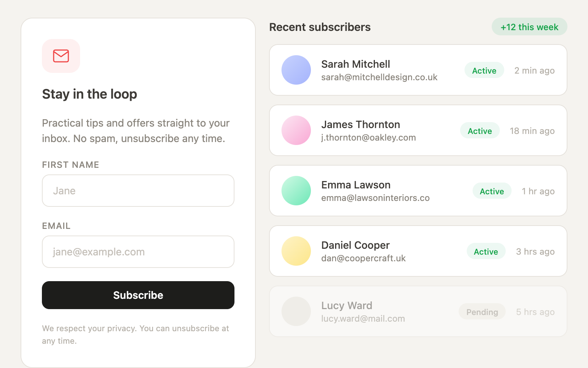Select the name Lucy Ward
This screenshot has height=368, width=588.
tap(347, 305)
